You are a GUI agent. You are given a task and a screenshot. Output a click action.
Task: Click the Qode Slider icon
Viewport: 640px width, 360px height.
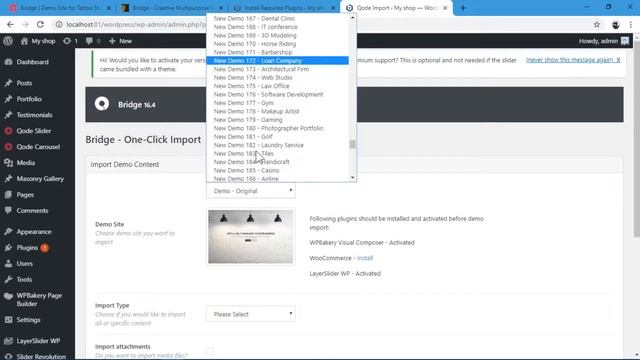[8, 131]
